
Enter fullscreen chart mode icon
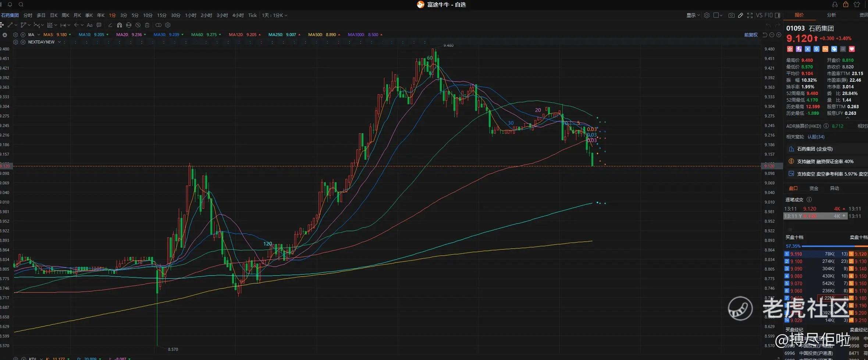click(750, 15)
